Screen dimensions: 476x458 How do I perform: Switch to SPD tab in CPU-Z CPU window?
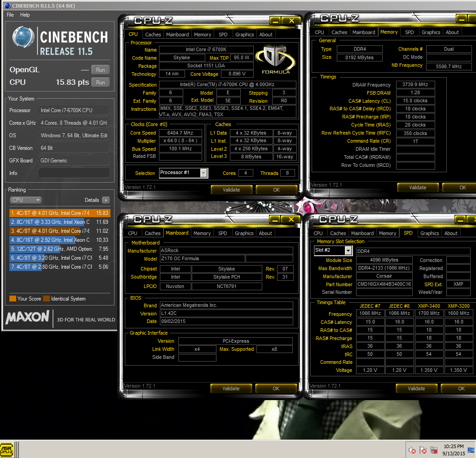[x=223, y=35]
